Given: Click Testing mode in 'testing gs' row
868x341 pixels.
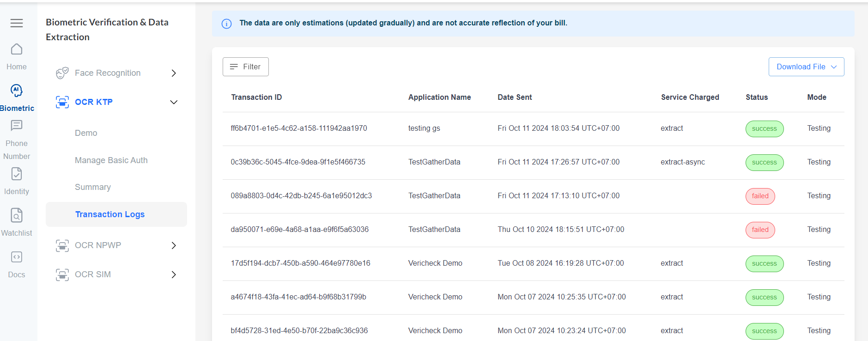Looking at the screenshot, I should click(819, 128).
